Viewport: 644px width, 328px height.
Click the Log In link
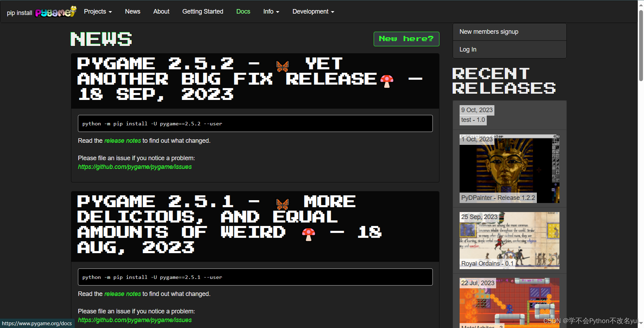pyautogui.click(x=468, y=49)
